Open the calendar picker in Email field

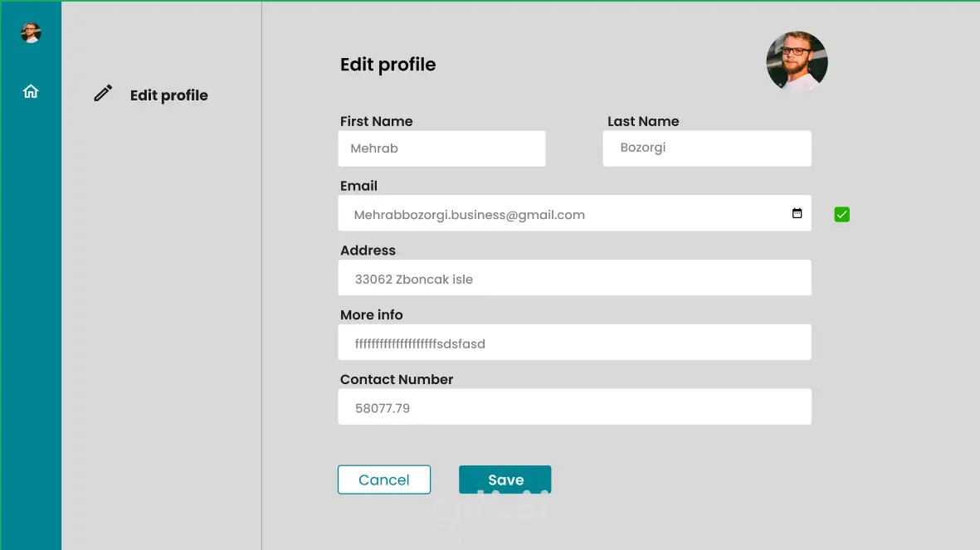click(x=797, y=213)
